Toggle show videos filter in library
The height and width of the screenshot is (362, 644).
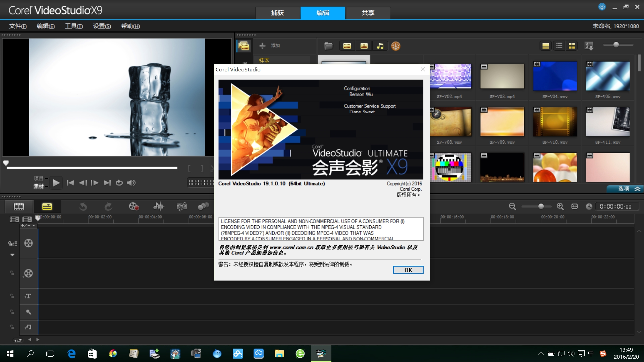347,46
